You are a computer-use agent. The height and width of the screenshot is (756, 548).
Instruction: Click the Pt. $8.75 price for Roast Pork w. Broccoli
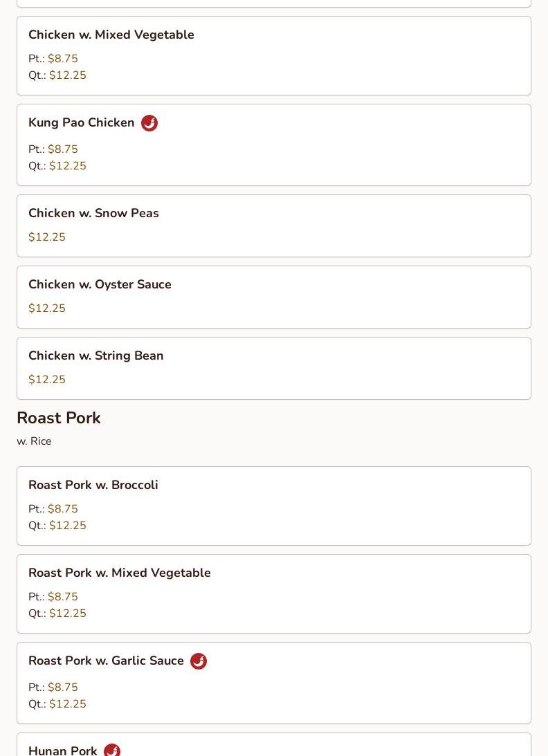click(53, 508)
